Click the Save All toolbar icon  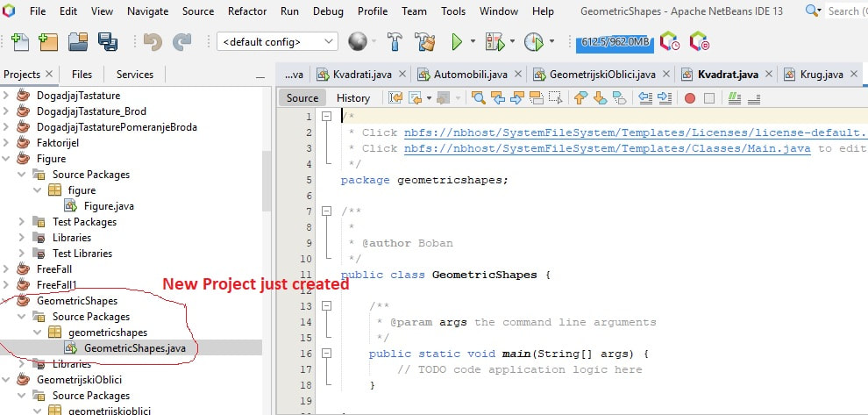point(107,41)
